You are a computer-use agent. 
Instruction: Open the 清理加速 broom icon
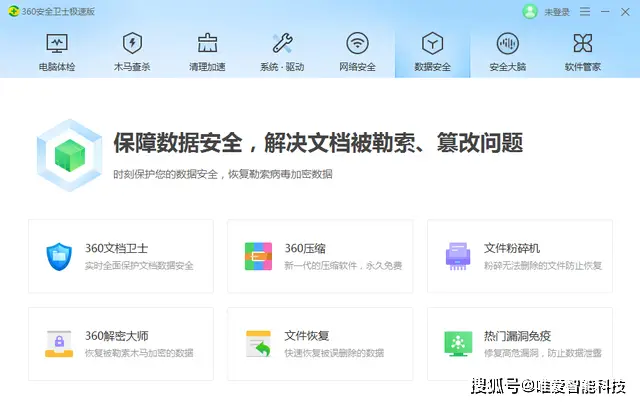207,43
